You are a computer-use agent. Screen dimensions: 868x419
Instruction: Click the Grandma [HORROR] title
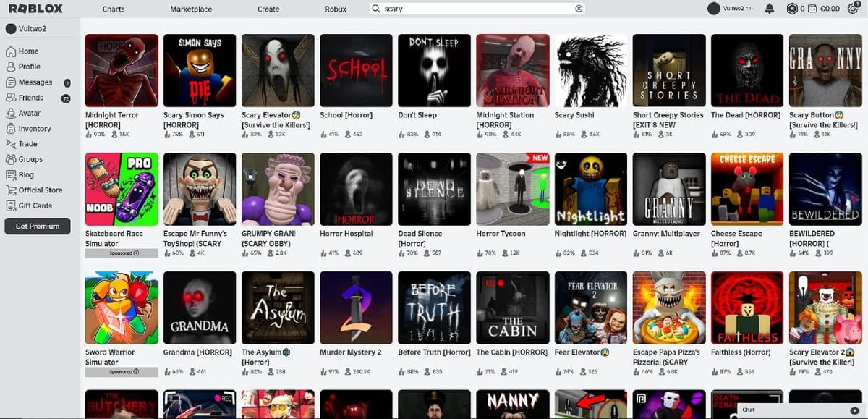point(196,352)
